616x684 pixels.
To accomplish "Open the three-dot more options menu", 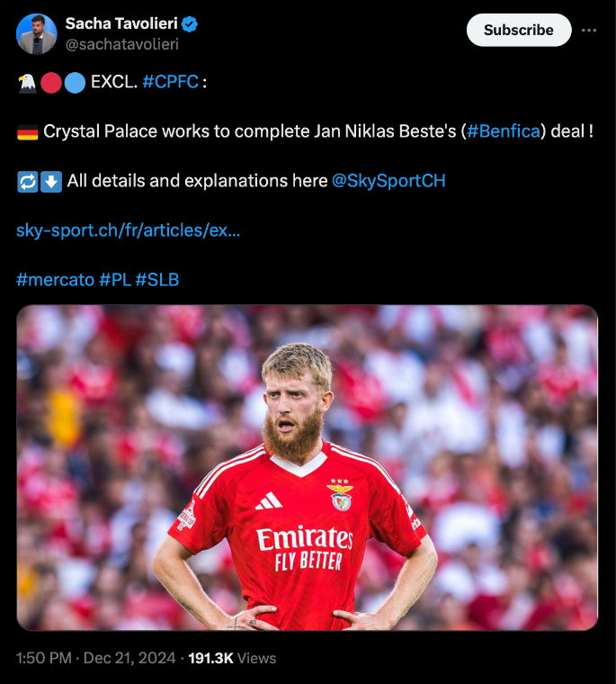I will point(589,30).
